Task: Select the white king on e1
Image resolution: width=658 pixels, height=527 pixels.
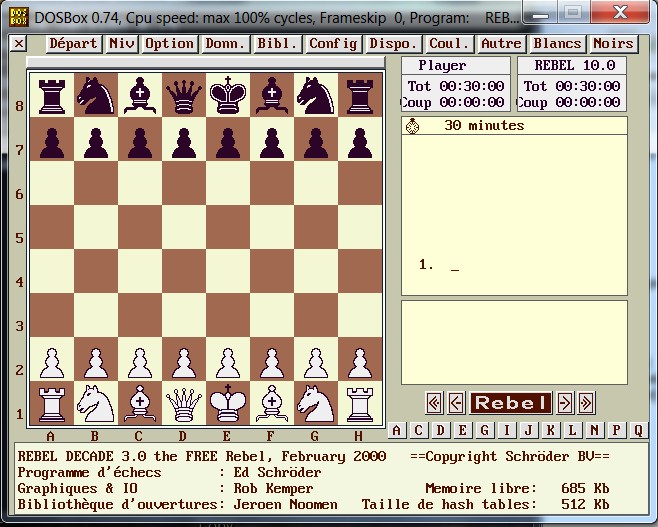Action: 228,403
